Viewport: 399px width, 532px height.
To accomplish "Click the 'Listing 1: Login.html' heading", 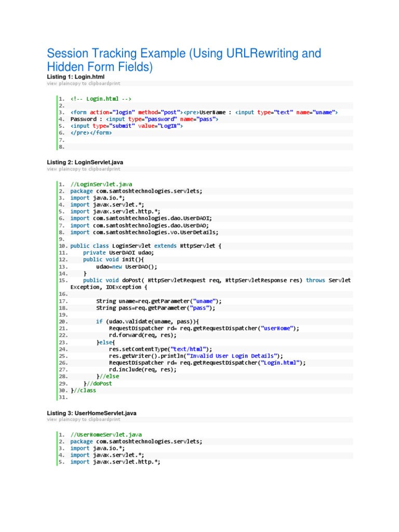I will pos(72,76).
